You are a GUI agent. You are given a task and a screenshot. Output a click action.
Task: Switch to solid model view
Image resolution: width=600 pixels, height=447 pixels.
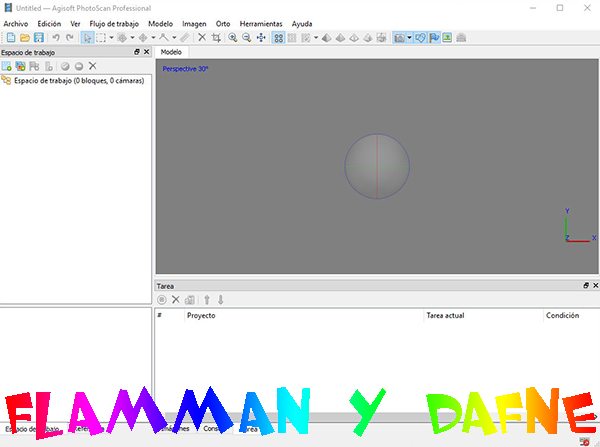click(x=340, y=38)
